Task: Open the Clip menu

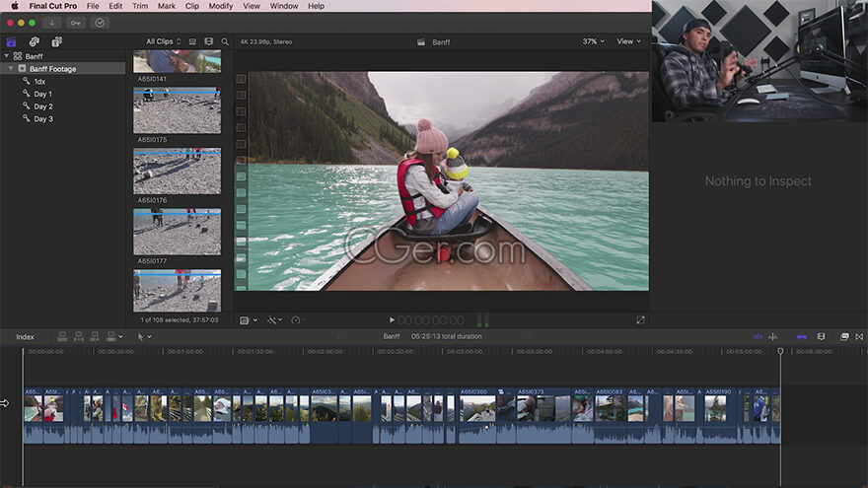Action: pyautogui.click(x=192, y=6)
